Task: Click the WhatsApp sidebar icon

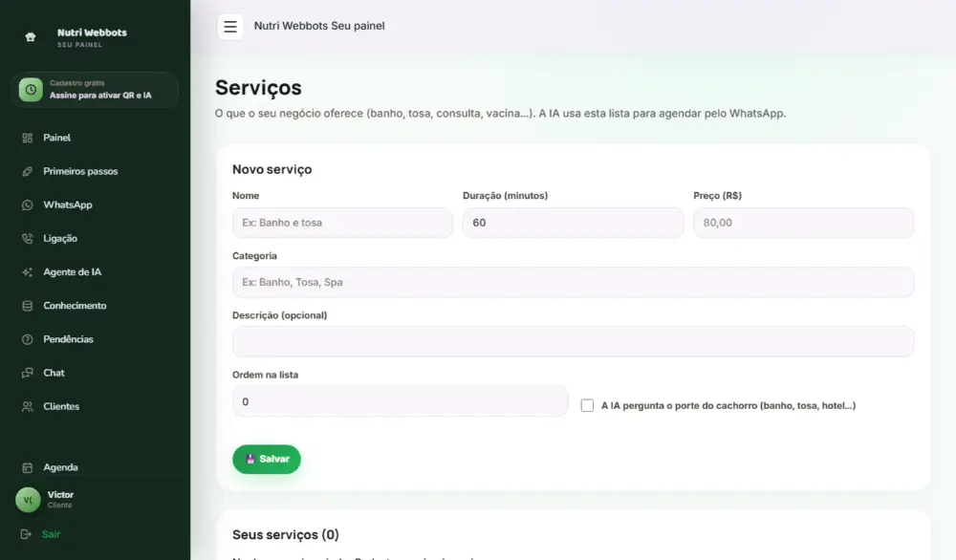Action: tap(28, 205)
